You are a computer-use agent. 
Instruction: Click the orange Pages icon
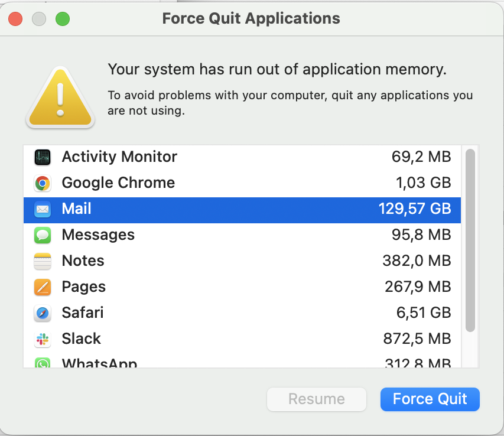tap(43, 287)
